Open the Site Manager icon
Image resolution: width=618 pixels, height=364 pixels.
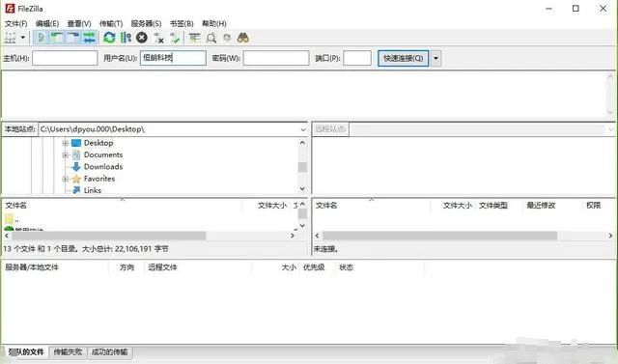(10, 38)
